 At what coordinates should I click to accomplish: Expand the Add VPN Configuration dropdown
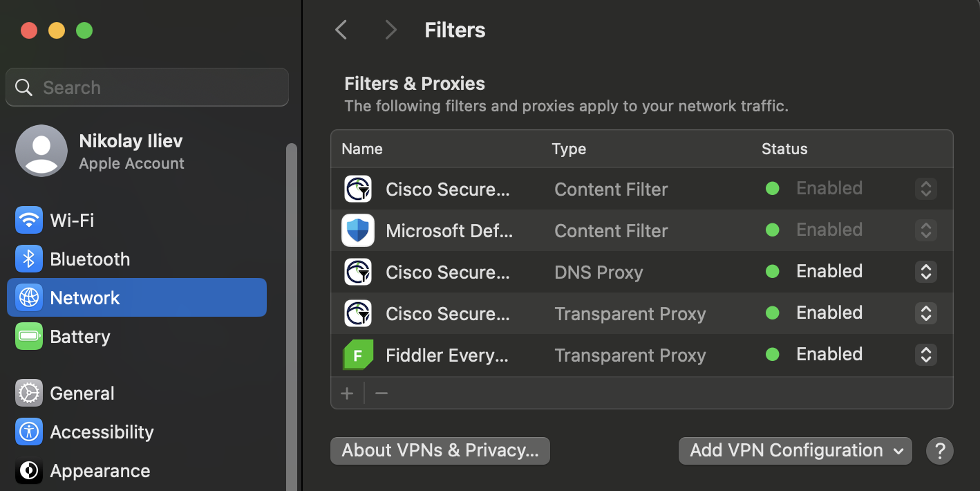tap(795, 451)
